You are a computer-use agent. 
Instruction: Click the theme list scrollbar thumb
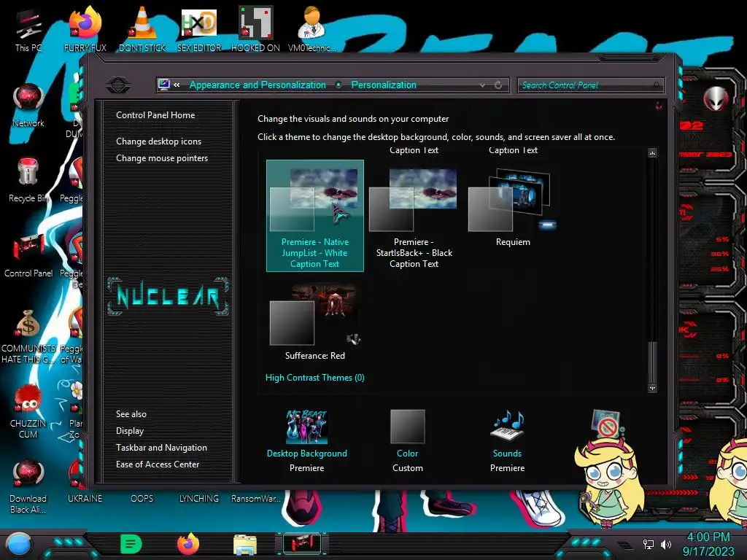click(652, 361)
